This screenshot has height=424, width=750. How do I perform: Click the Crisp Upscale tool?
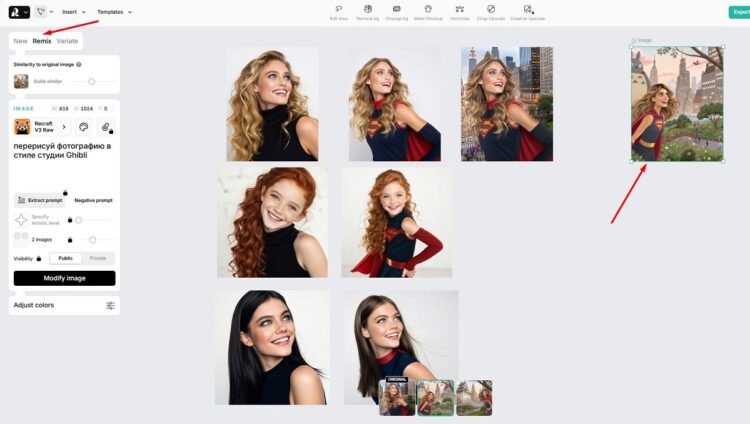[491, 12]
